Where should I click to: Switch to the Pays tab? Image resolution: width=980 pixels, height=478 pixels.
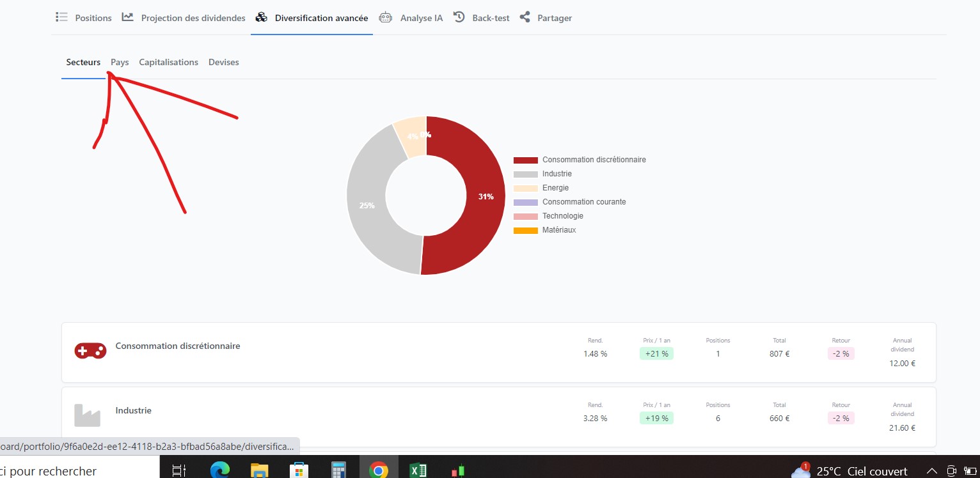click(120, 63)
